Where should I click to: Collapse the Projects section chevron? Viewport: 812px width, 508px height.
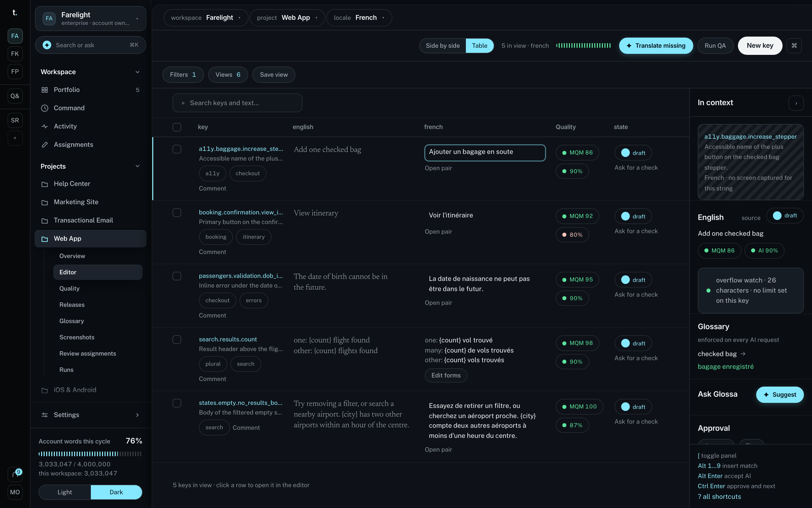pos(137,166)
